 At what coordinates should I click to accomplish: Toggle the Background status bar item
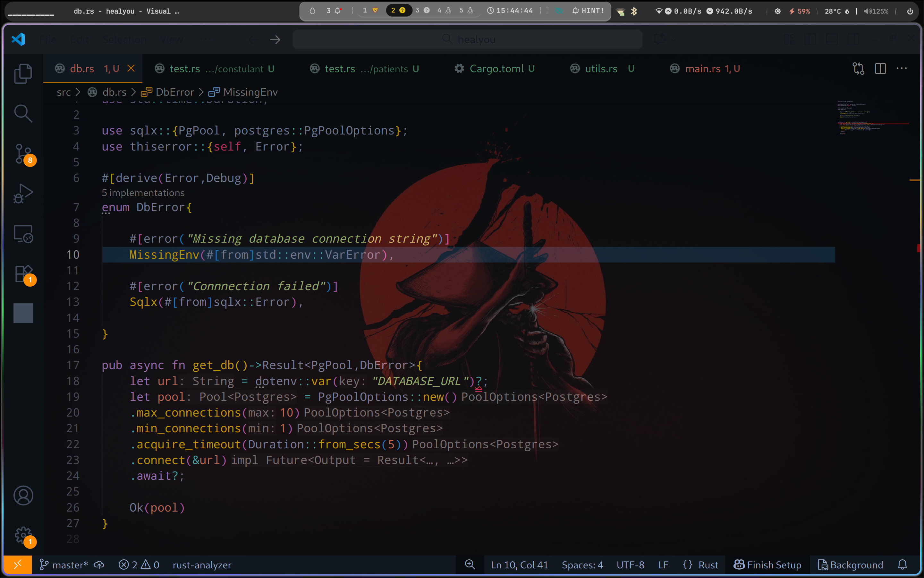coord(850,565)
